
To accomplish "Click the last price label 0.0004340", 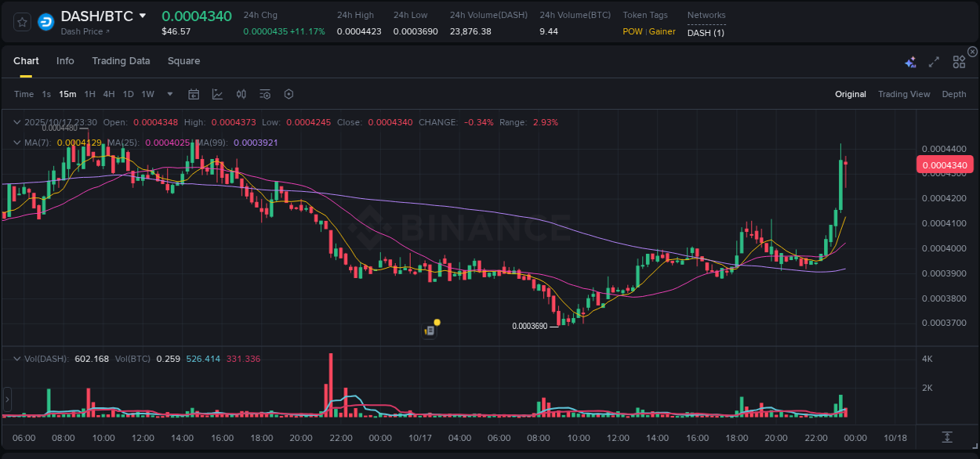I will click(x=945, y=164).
